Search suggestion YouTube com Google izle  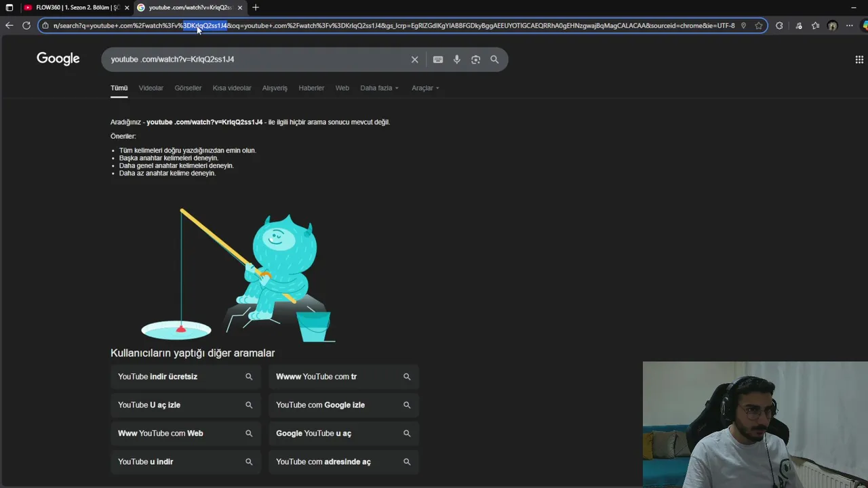[x=344, y=405]
